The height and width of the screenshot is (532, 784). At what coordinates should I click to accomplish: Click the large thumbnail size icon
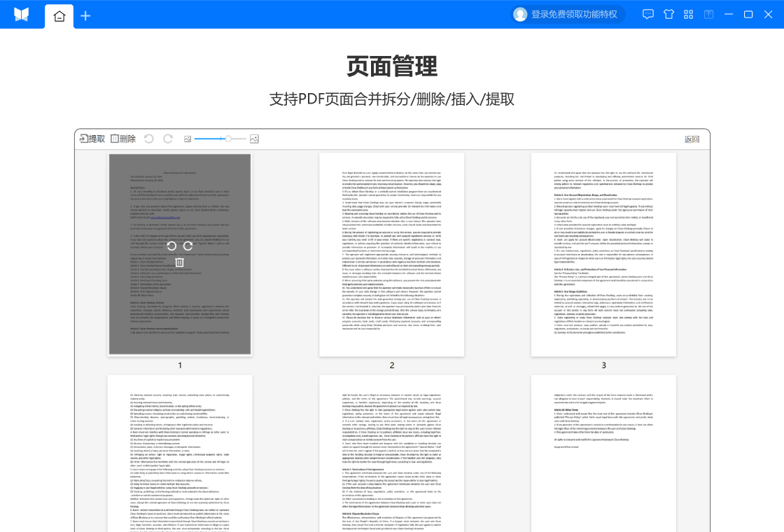pos(254,139)
